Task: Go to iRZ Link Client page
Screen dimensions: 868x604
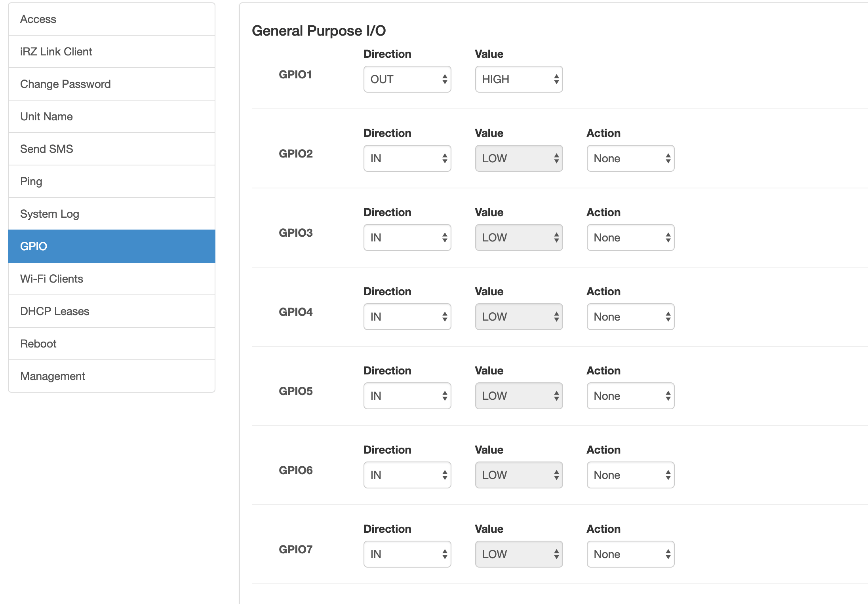Action: (x=112, y=51)
